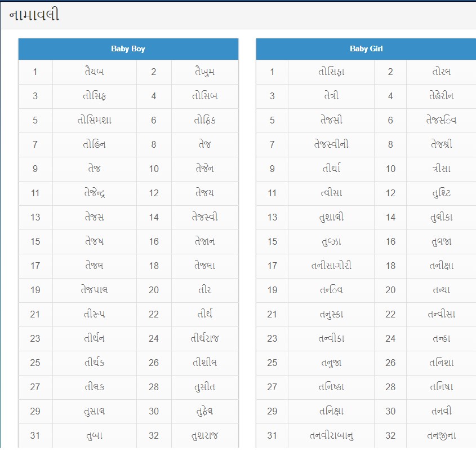Click the Baby Girl table header
The image size is (476, 450).
pos(366,49)
